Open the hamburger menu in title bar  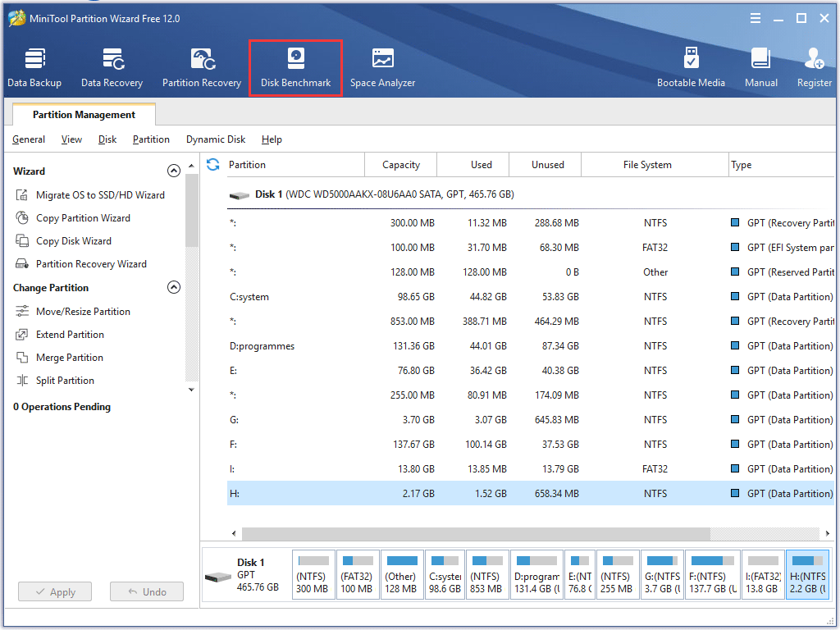(x=756, y=18)
